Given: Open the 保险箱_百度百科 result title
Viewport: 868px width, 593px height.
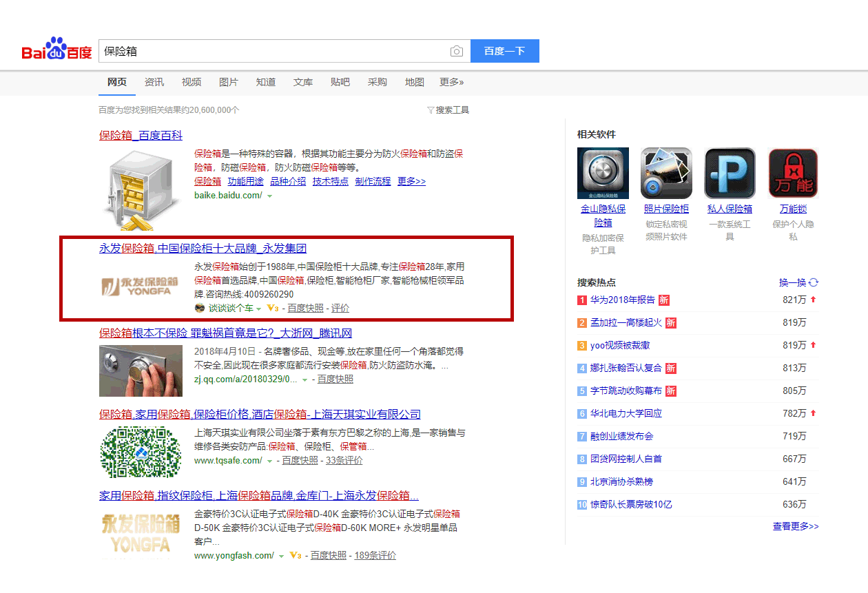Looking at the screenshot, I should point(141,135).
